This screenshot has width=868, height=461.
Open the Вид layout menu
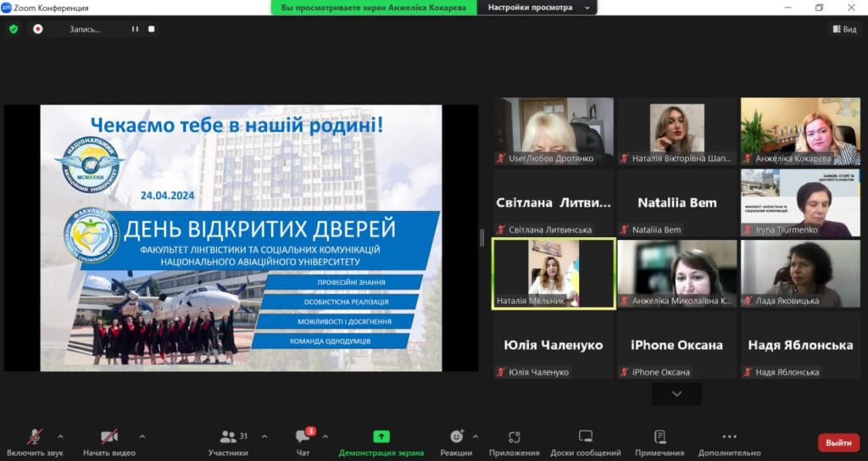click(x=844, y=29)
